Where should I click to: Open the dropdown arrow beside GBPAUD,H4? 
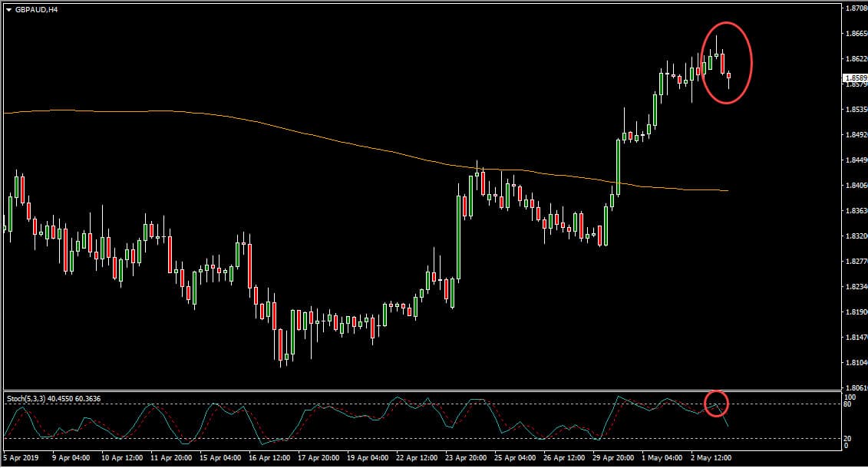8,9
